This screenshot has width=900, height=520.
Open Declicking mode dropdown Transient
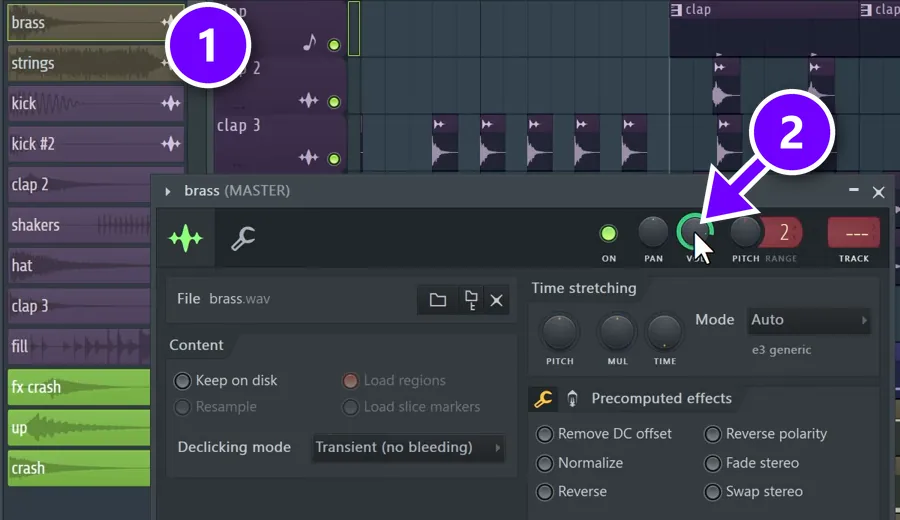click(x=408, y=448)
